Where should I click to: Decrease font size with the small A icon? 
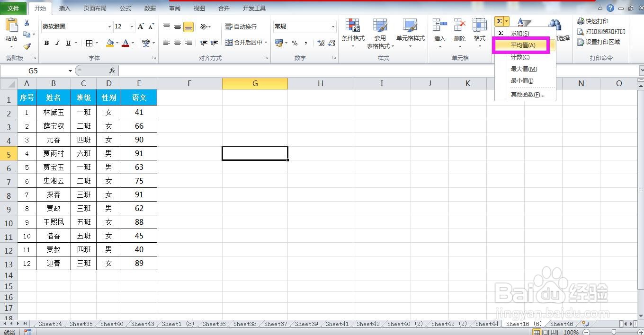151,26
